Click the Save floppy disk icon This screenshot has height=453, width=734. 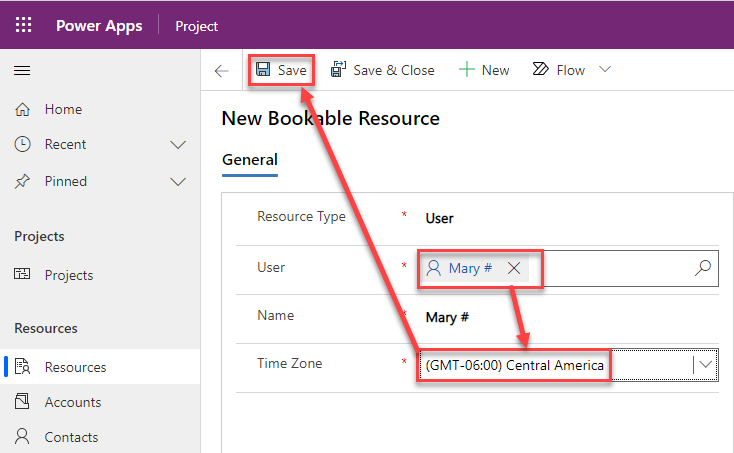pyautogui.click(x=263, y=70)
